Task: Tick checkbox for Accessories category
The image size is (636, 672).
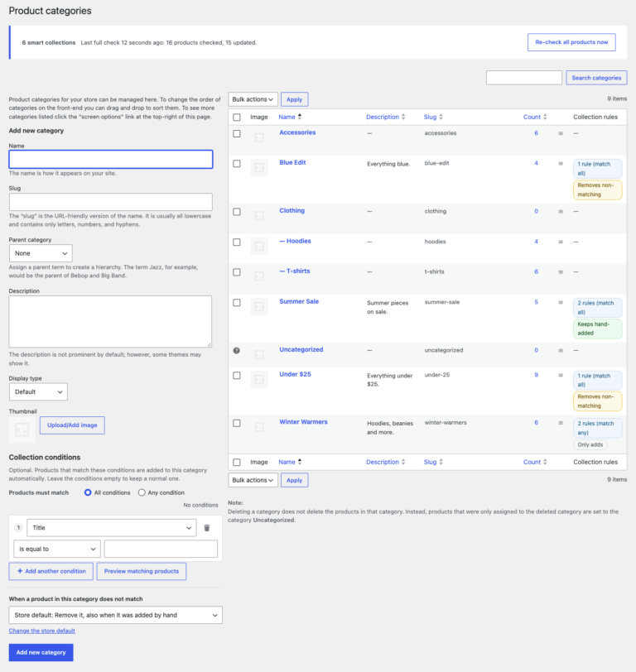Action: click(x=237, y=134)
